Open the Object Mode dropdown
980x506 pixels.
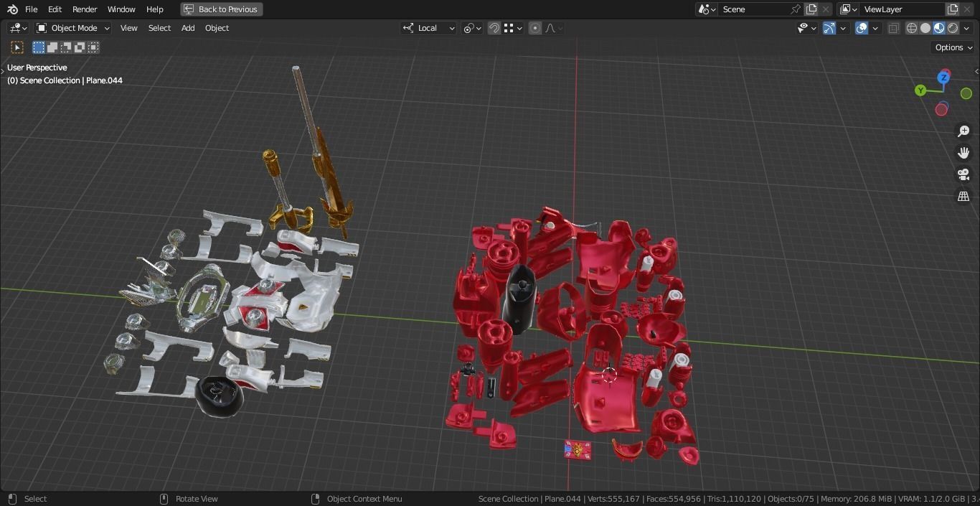click(72, 28)
